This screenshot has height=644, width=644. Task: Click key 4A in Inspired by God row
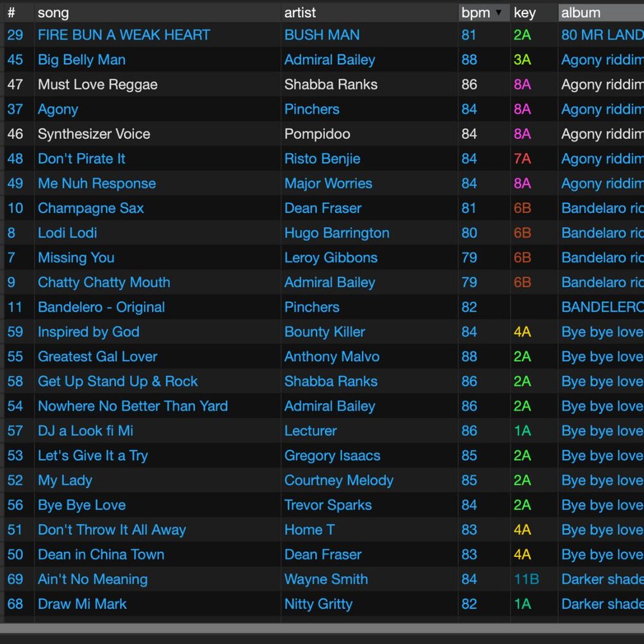[522, 332]
